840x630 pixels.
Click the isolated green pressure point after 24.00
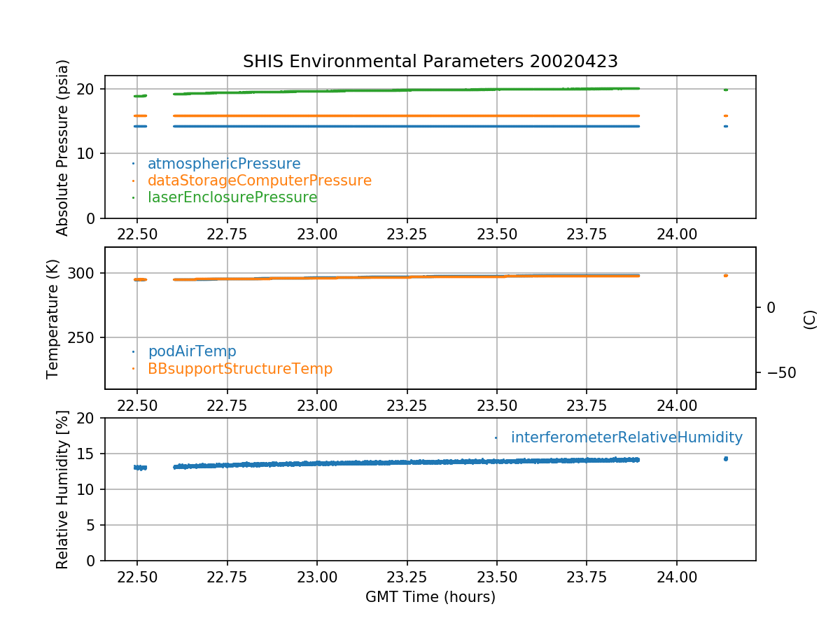pyautogui.click(x=726, y=90)
